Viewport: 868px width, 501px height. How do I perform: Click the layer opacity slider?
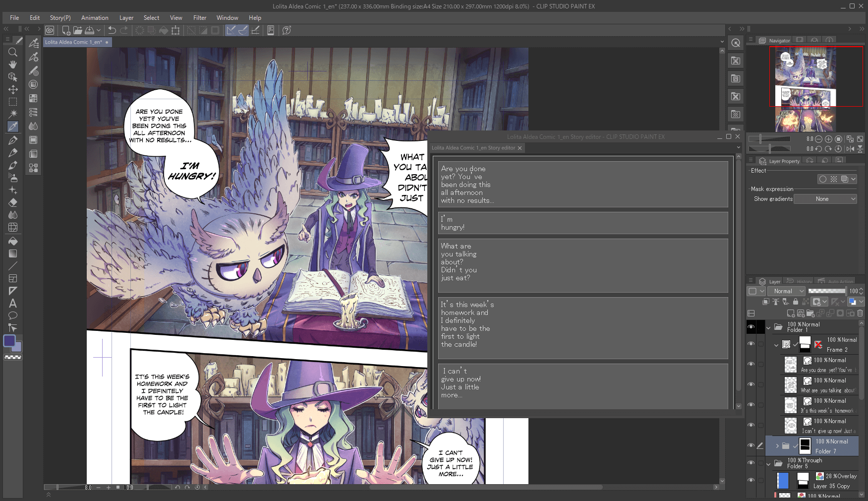pos(827,291)
